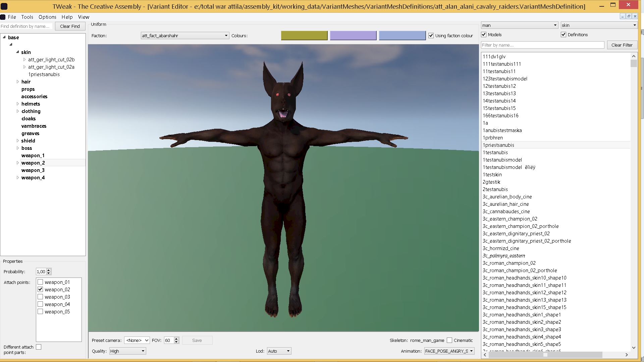Image resolution: width=644 pixels, height=362 pixels.
Task: Expand the clothing tree node
Action: click(x=18, y=111)
